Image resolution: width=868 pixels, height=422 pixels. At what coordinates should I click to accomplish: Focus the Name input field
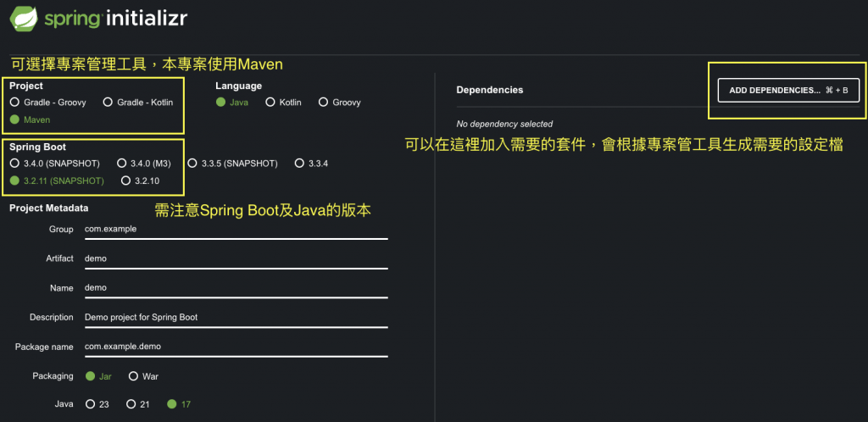point(236,287)
